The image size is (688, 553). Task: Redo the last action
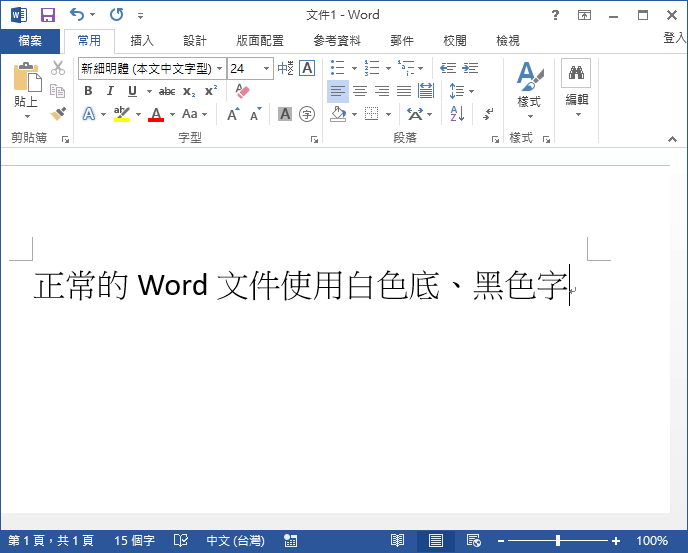pyautogui.click(x=117, y=14)
